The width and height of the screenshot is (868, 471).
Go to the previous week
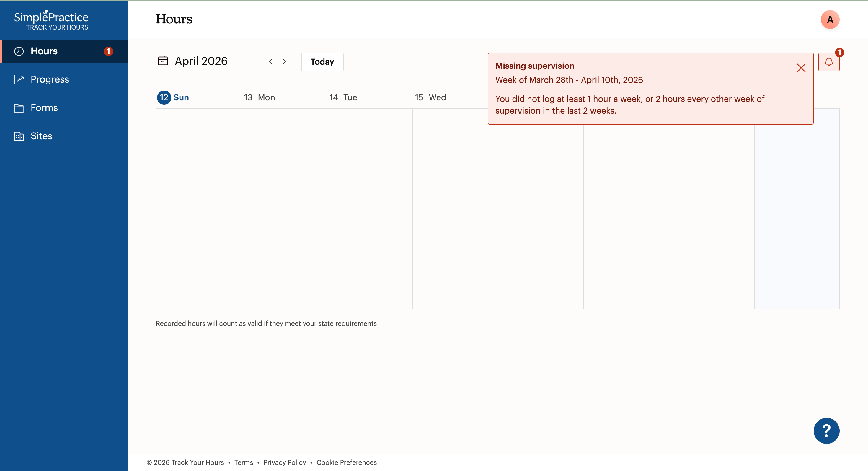[270, 62]
